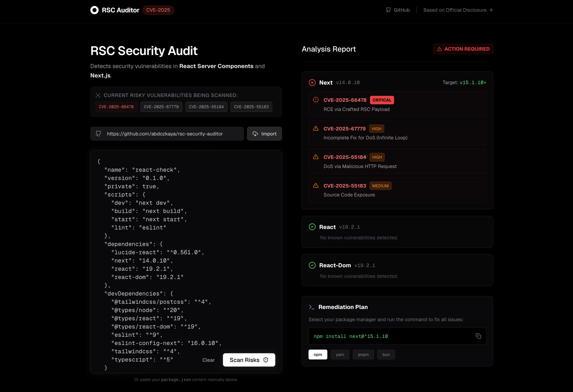Image resolution: width=573 pixels, height=392 pixels.
Task: Click the CVE-2025-67779 scanned tag
Action: pyautogui.click(x=161, y=107)
